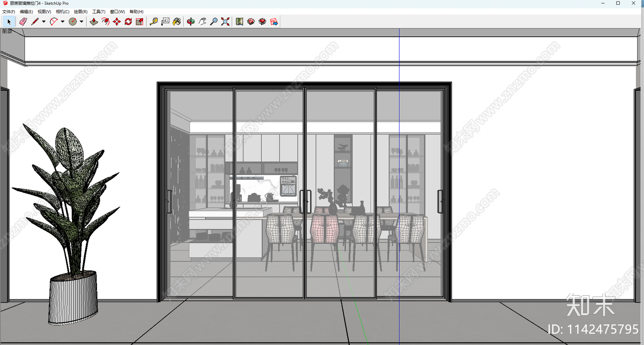Click the 前部 view label
The image size is (644, 345).
click(x=7, y=31)
